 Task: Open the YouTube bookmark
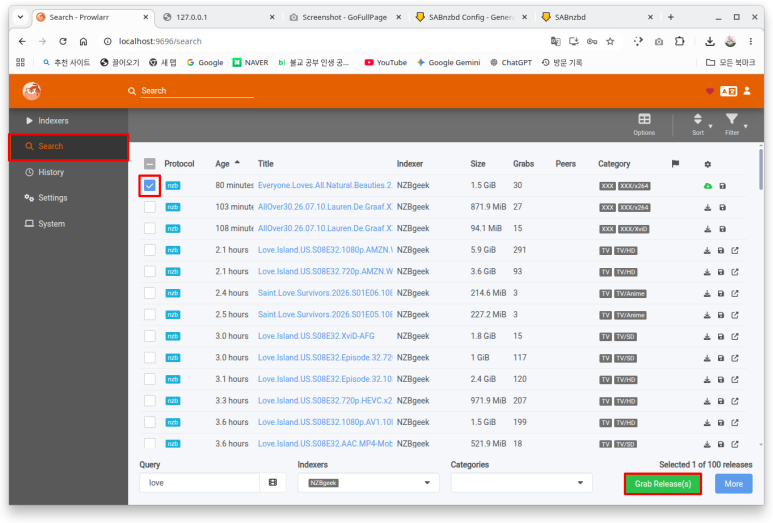pyautogui.click(x=386, y=63)
